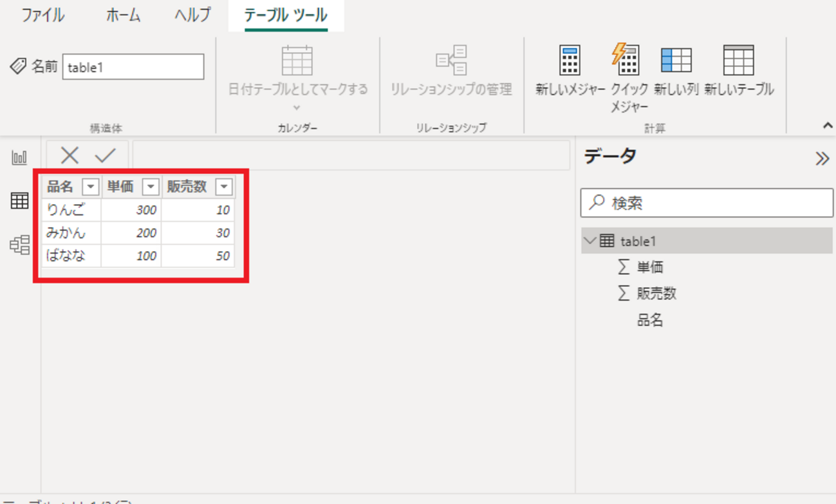Viewport: 836px width, 504px height.
Task: Expand the date table marking dropdown arrow
Action: [x=297, y=107]
